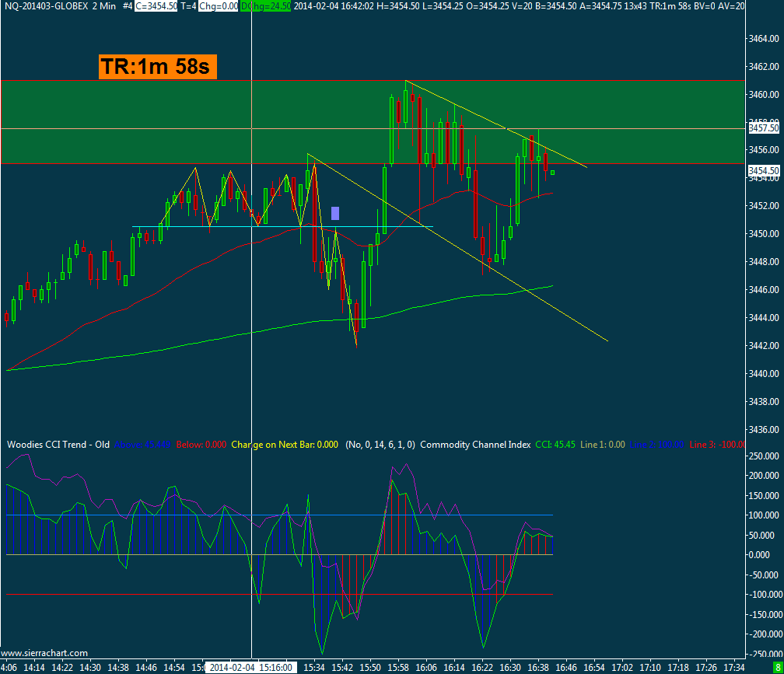The width and height of the screenshot is (784, 674).
Task: Click the 3452.00 label on price scale
Action: [x=764, y=206]
